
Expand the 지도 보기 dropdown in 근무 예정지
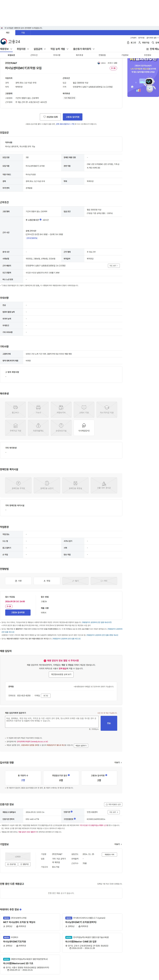pyautogui.click(x=114, y=266)
